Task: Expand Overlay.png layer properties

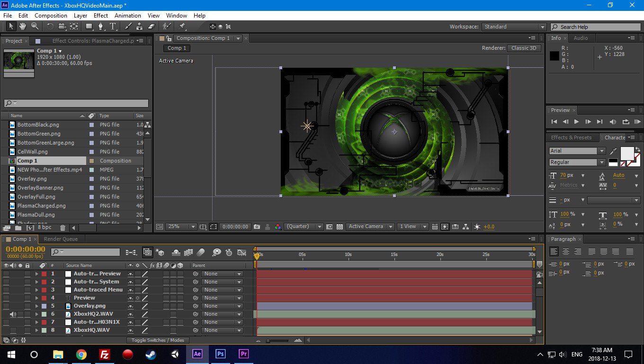Action: tap(36, 306)
